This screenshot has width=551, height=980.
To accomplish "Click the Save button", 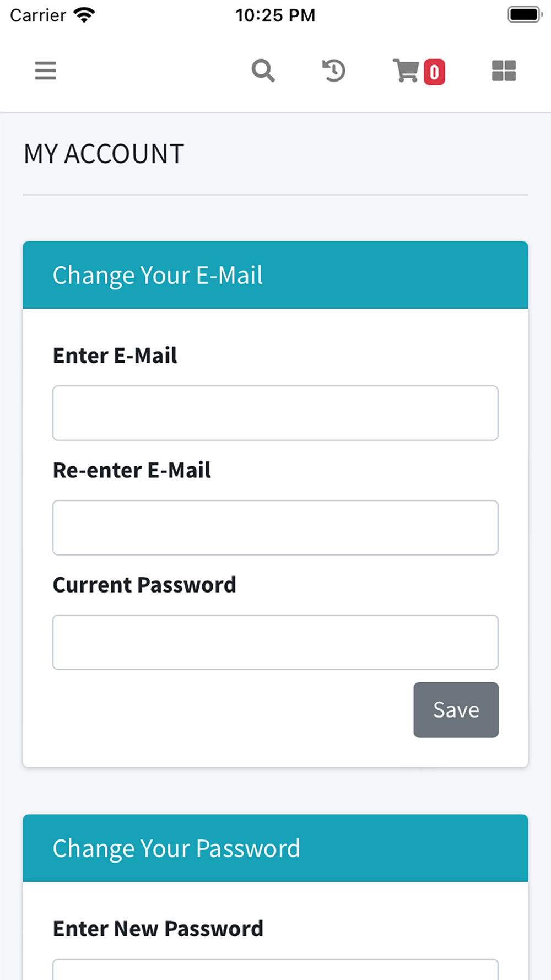I will (x=456, y=710).
